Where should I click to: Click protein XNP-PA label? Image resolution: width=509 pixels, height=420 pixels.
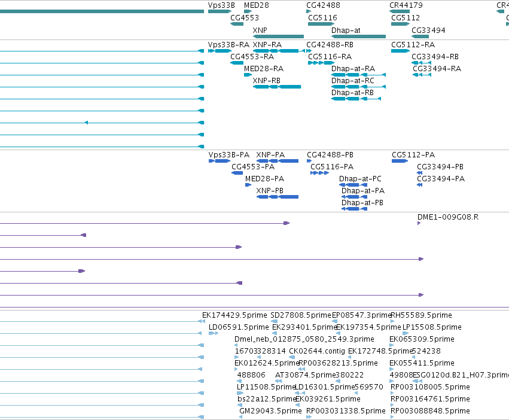270,154
